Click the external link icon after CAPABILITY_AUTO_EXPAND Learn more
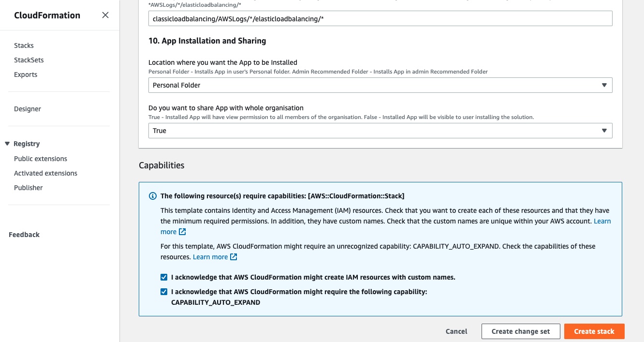644x342 pixels. point(234,257)
